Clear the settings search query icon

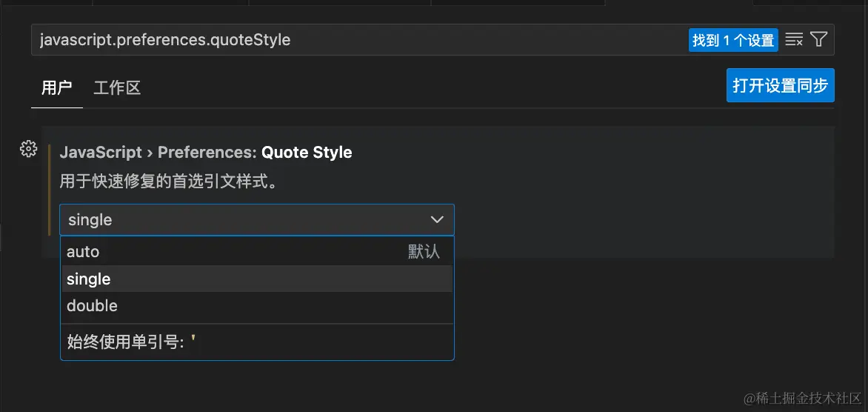tap(794, 40)
